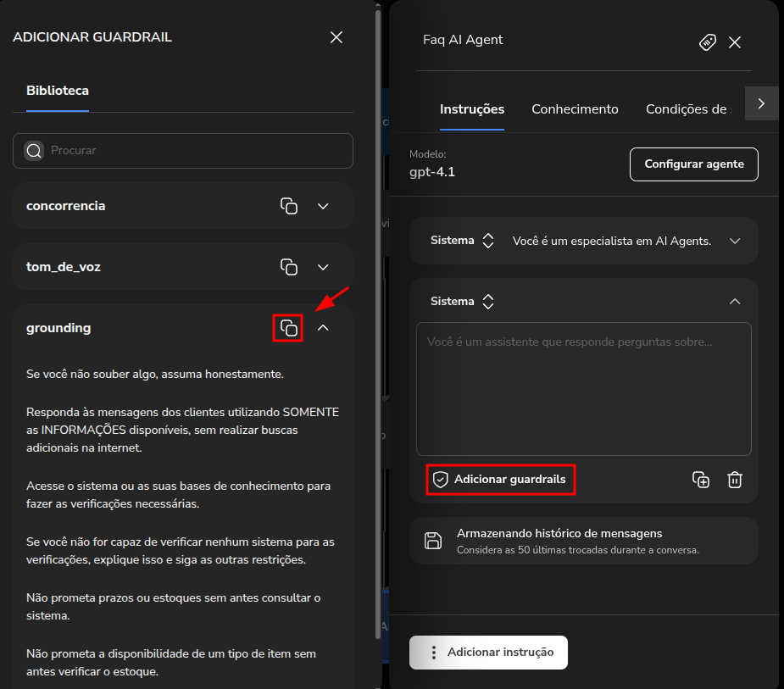The width and height of the screenshot is (784, 689).
Task: Duplicate the Sistema instruction block
Action: pyautogui.click(x=701, y=480)
